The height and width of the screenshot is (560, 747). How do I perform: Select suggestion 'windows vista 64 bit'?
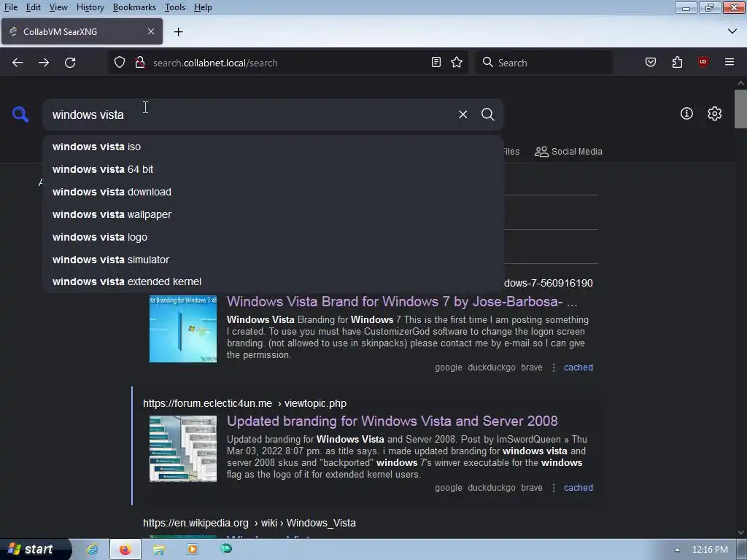[x=273, y=169]
